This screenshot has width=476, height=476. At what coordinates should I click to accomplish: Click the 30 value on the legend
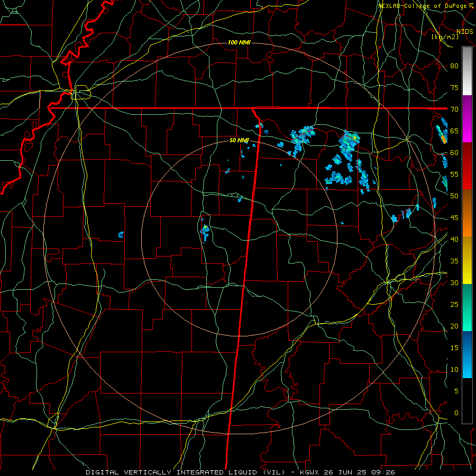click(454, 283)
